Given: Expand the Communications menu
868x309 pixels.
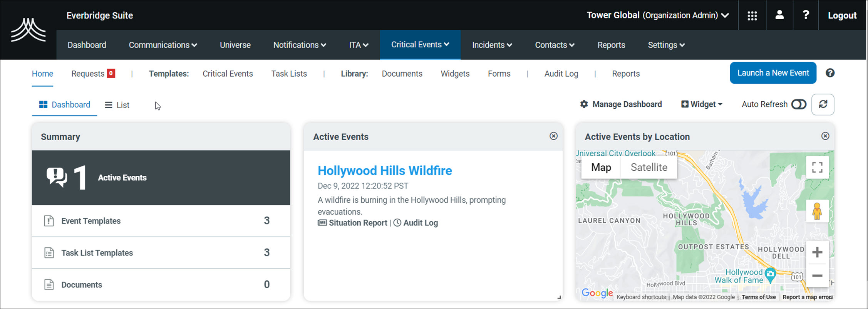Looking at the screenshot, I should pos(163,45).
